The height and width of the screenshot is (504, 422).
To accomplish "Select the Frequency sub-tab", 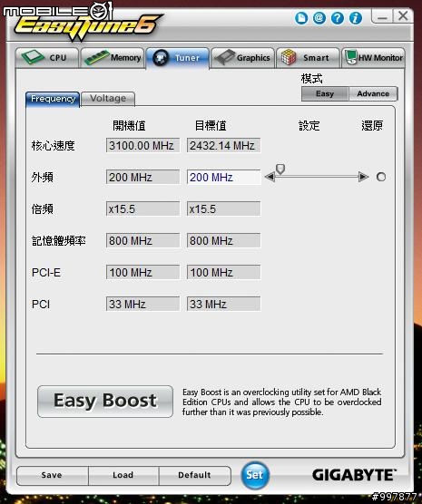I will [x=53, y=99].
